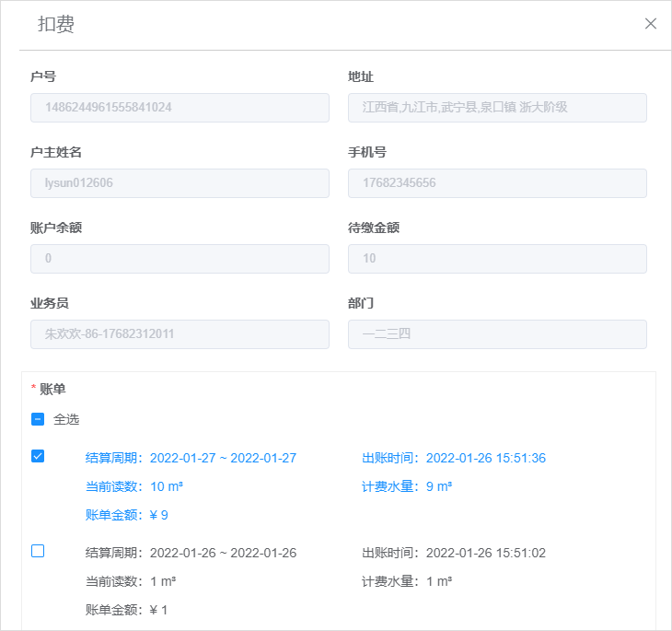Toggle the 全选 checkbox
This screenshot has width=672, height=631.
(x=38, y=419)
